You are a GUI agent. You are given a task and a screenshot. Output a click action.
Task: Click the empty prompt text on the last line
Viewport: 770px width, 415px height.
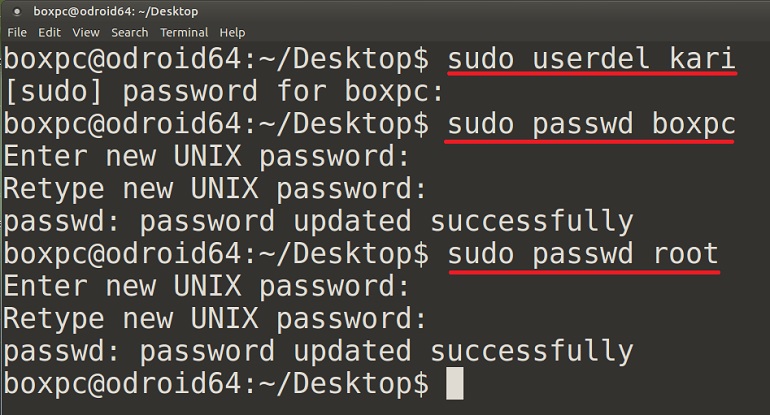216,384
